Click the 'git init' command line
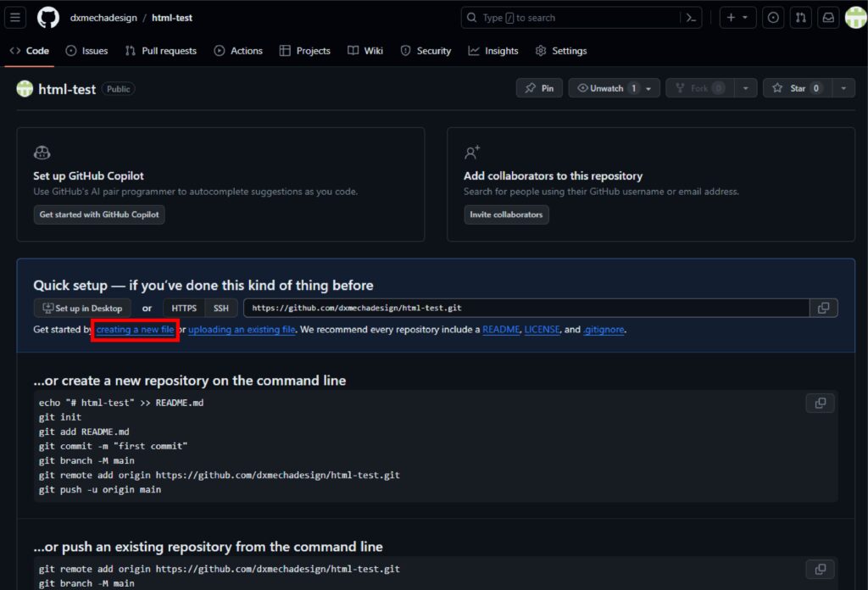Image resolution: width=868 pixels, height=590 pixels. [60, 417]
